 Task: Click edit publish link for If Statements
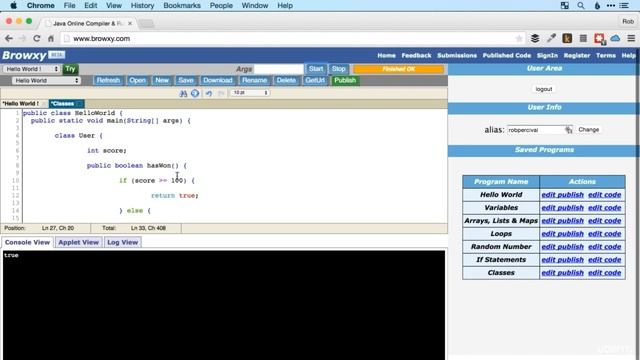pos(562,260)
